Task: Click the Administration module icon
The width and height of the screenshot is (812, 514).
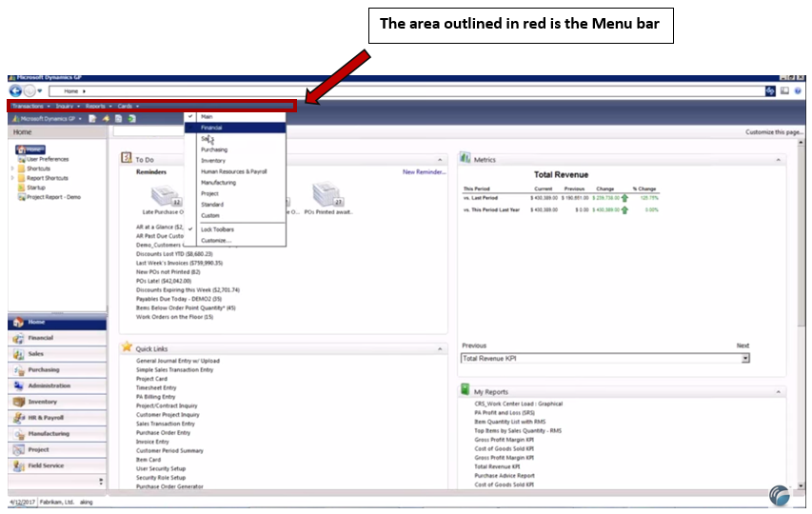Action: (18, 386)
